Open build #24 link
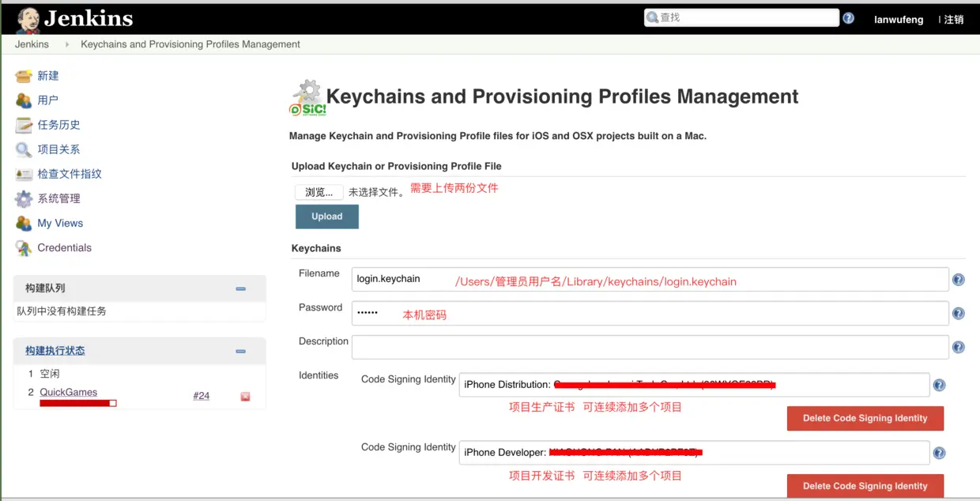This screenshot has width=980, height=501. [202, 395]
